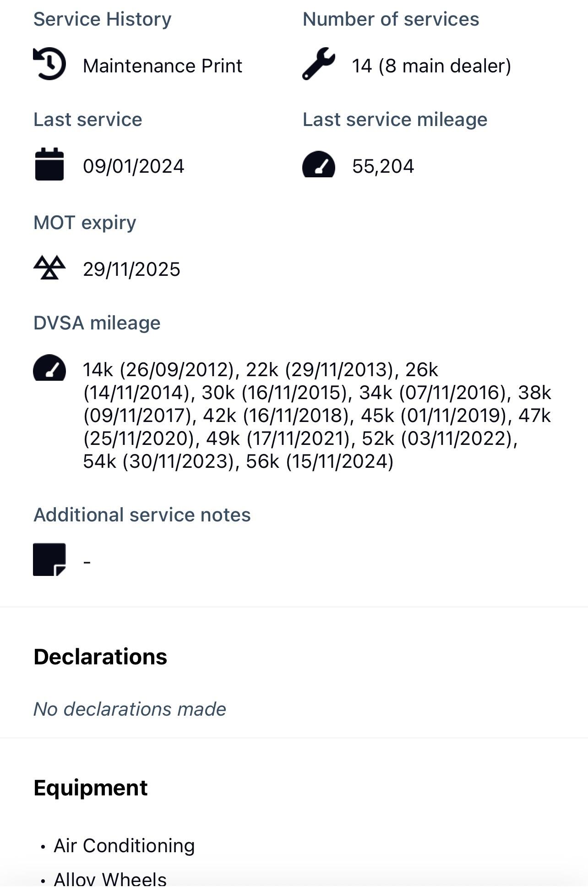
Task: Tap the DVSA mileage history text block
Action: click(x=316, y=415)
